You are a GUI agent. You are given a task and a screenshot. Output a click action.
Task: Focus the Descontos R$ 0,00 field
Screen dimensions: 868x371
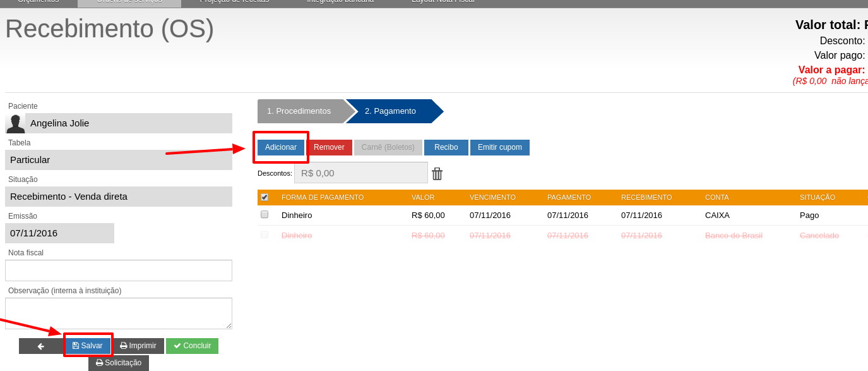[x=361, y=173]
